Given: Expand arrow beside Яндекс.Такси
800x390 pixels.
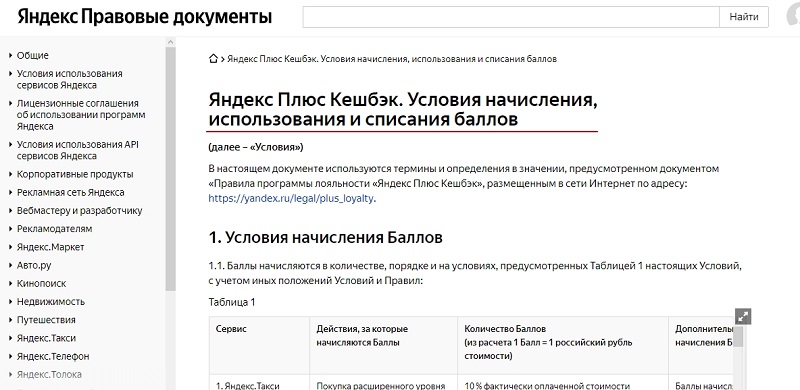Looking at the screenshot, I should 10,338.
